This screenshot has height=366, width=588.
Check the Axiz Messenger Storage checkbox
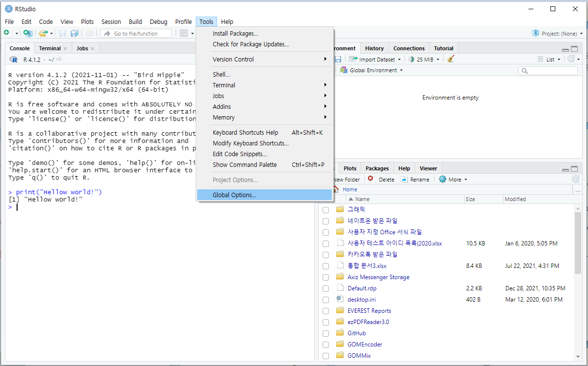[326, 277]
